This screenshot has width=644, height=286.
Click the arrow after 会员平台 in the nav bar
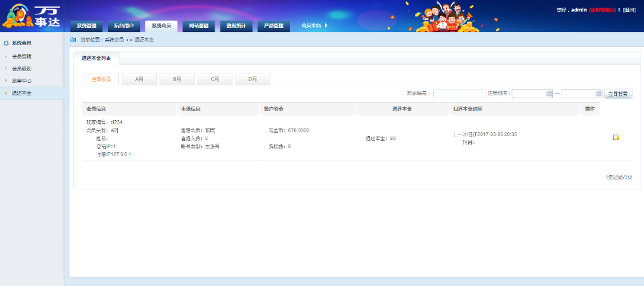coord(326,26)
